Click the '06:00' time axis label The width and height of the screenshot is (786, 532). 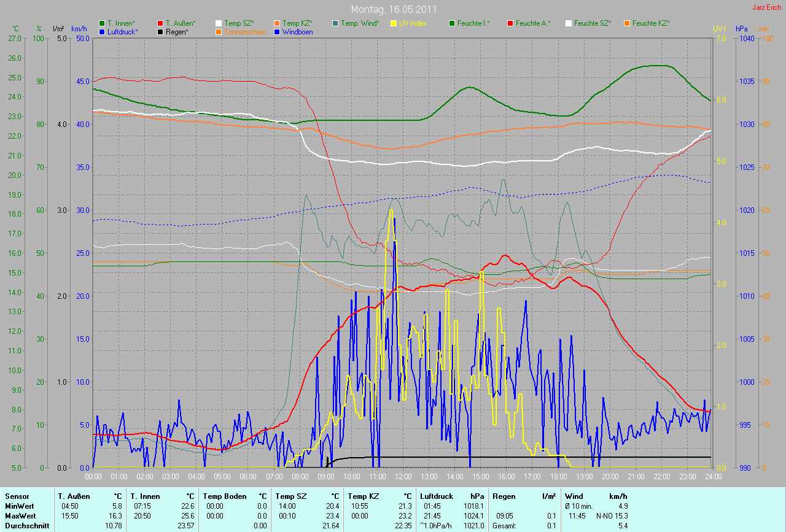click(248, 476)
